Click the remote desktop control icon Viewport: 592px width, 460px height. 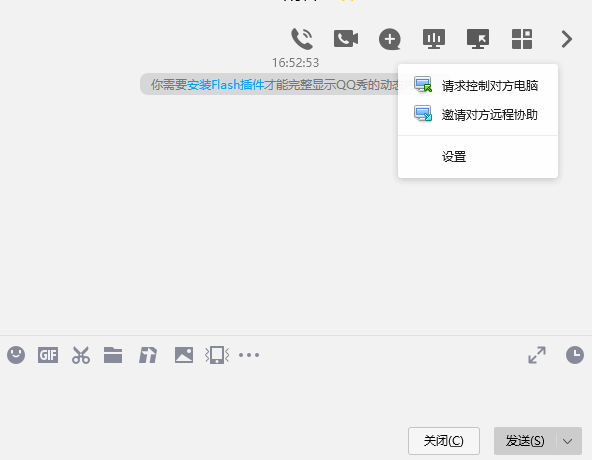[478, 39]
